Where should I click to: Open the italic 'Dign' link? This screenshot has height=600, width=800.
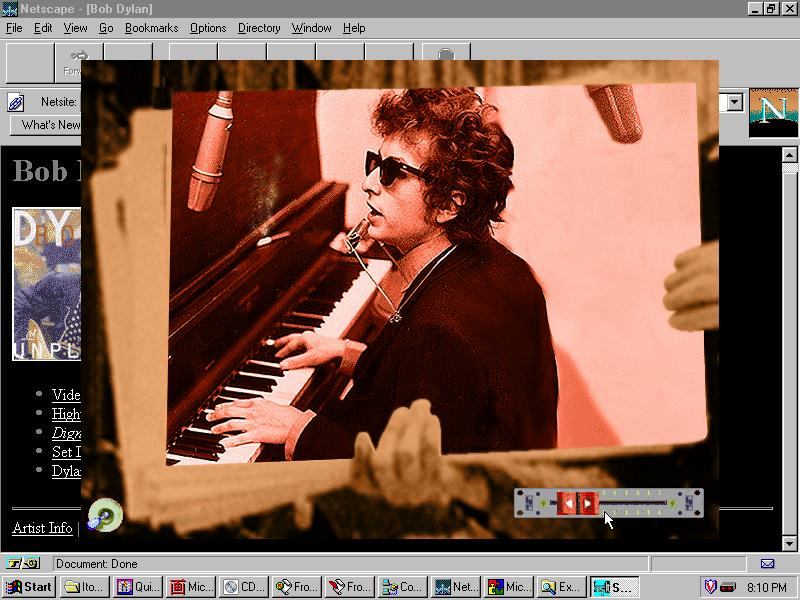pos(66,433)
